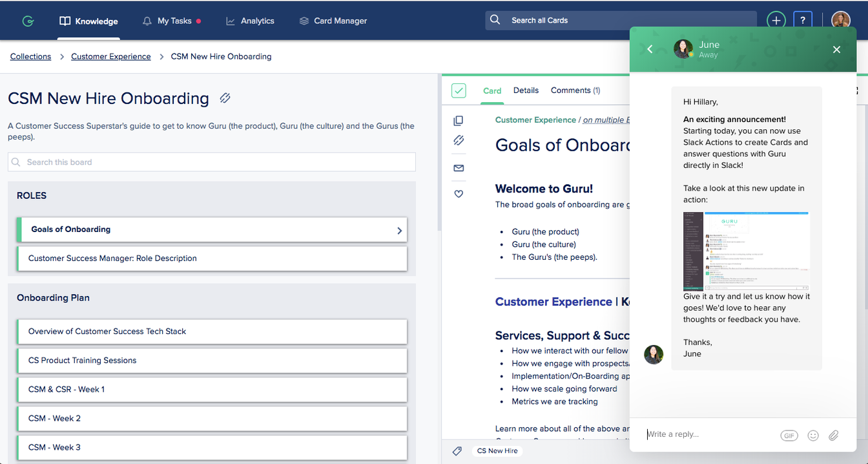Close the June chat panel

(x=836, y=49)
